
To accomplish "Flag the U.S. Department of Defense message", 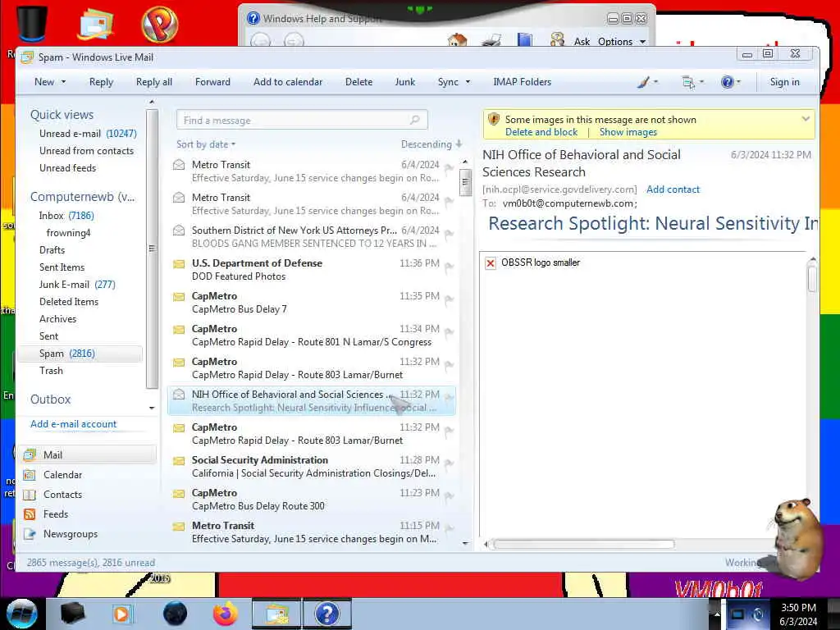I will point(449,267).
